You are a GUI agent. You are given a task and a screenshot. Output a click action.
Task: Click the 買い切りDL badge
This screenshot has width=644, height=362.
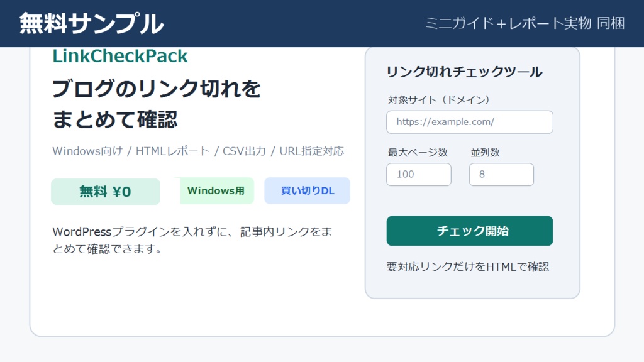(307, 190)
